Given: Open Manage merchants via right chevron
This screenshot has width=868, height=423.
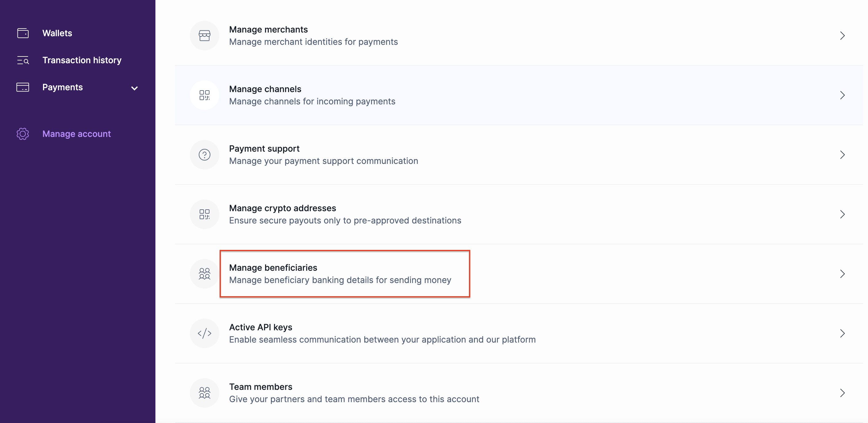Looking at the screenshot, I should 842,36.
